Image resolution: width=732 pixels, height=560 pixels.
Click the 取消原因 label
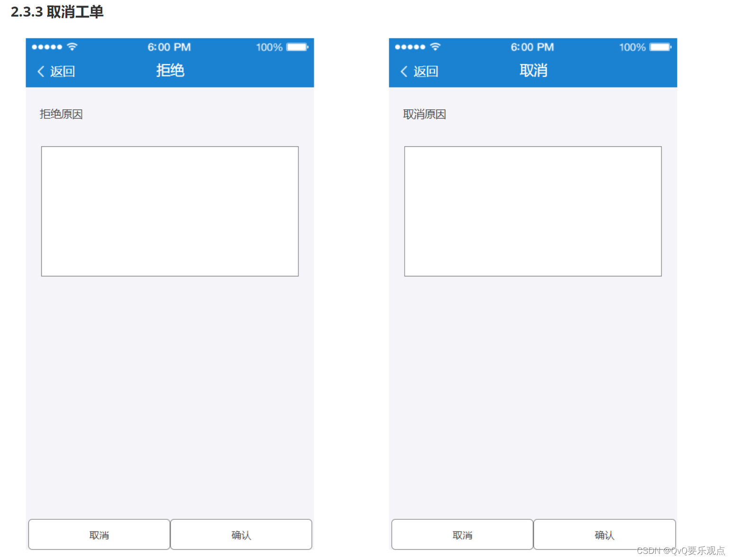[425, 114]
